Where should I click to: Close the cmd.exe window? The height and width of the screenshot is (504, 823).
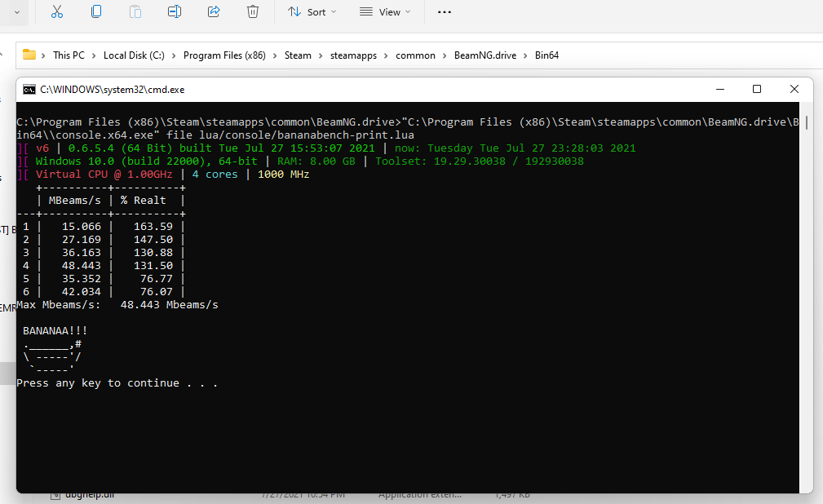(794, 89)
